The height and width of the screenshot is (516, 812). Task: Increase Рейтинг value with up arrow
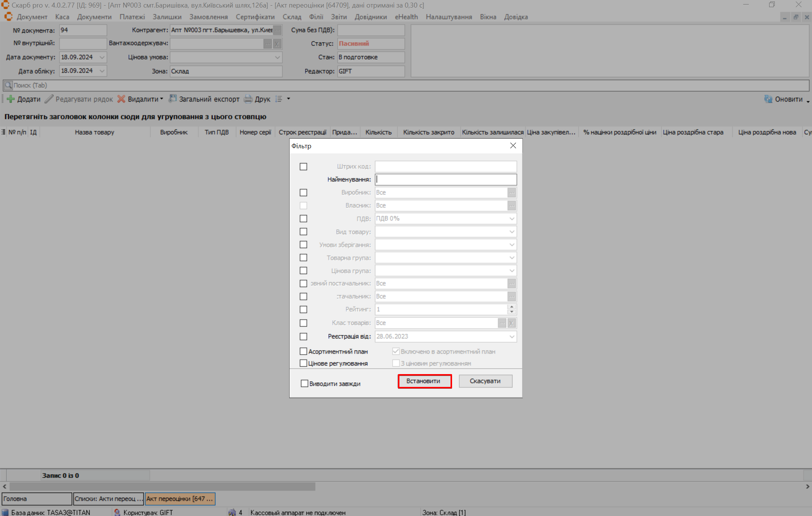click(511, 307)
